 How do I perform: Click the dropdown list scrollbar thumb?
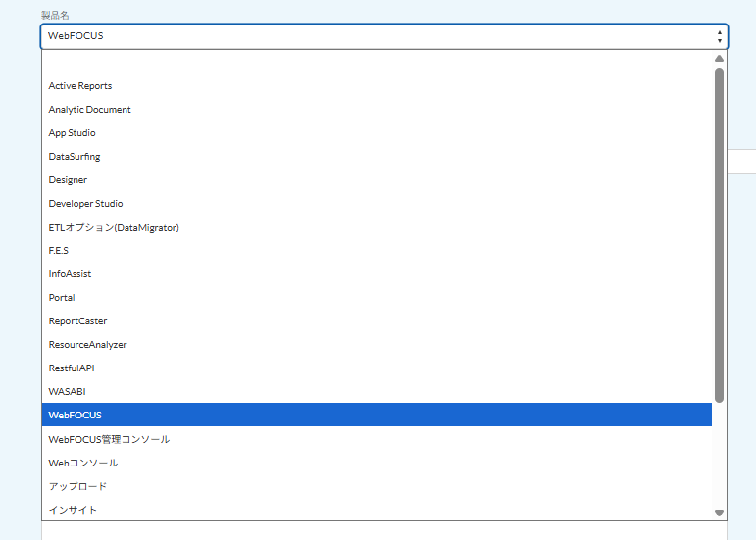point(719,235)
